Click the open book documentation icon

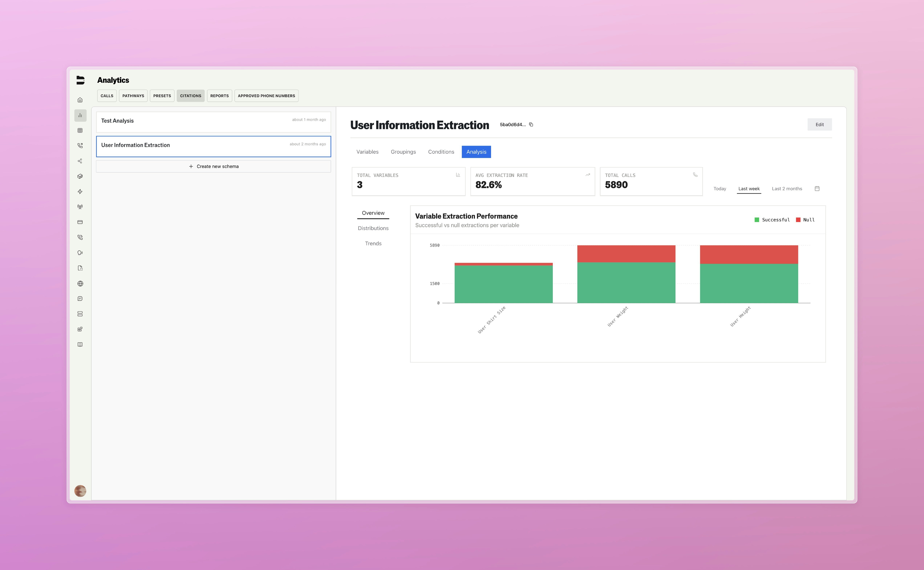pyautogui.click(x=80, y=345)
